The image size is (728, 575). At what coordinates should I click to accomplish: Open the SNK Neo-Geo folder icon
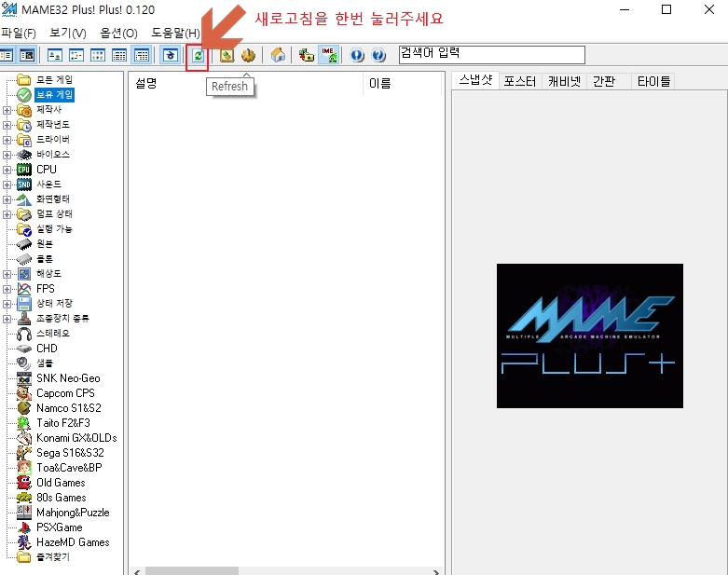[24, 378]
